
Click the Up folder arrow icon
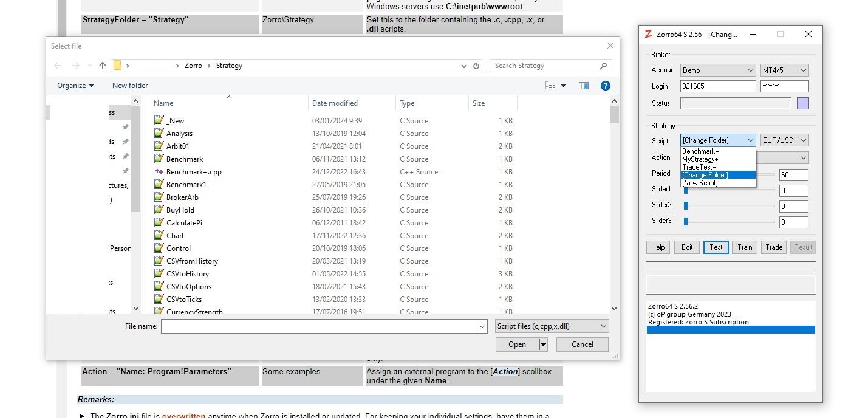[x=102, y=66]
